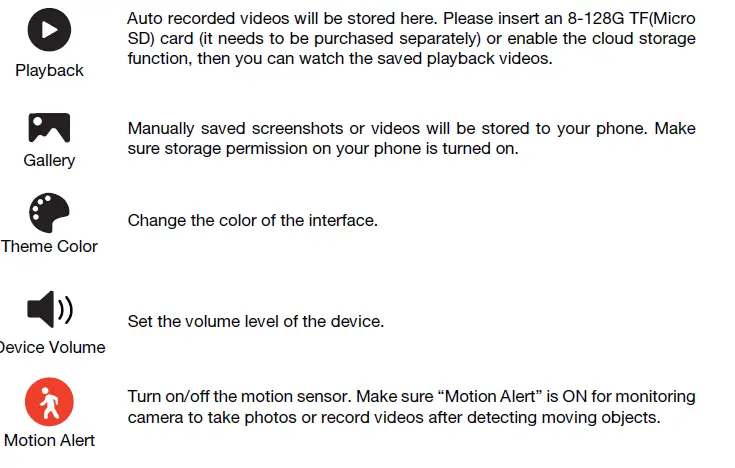
Task: Click "Set the volume level of the device" text
Action: click(255, 322)
